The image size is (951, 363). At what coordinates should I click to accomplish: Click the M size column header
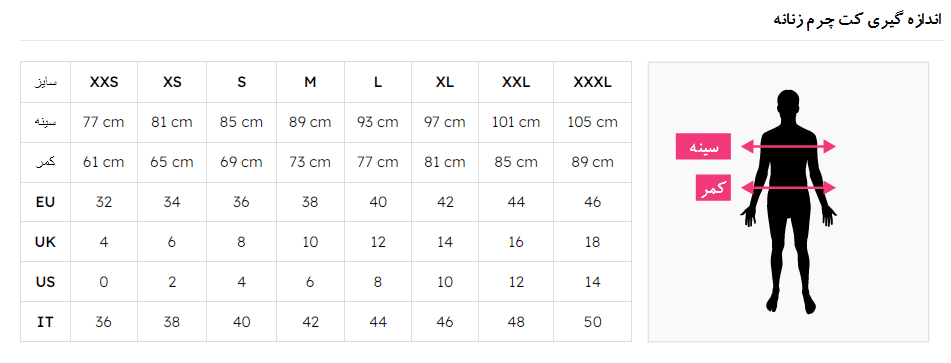pos(310,82)
